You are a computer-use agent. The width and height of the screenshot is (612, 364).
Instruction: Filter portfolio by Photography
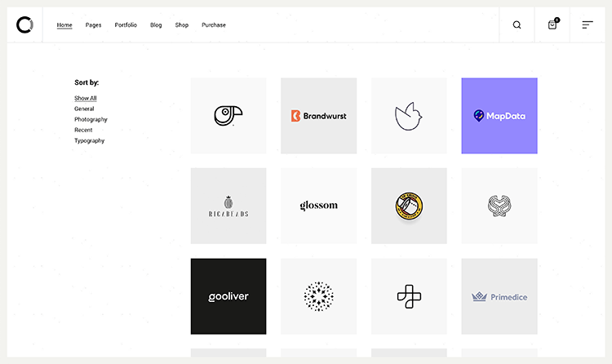pyautogui.click(x=91, y=119)
